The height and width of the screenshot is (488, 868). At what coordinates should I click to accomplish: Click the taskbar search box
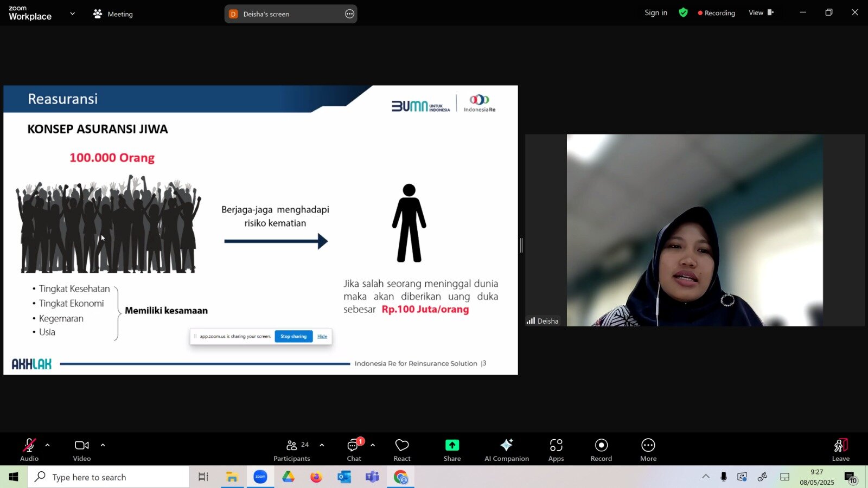[x=108, y=477]
